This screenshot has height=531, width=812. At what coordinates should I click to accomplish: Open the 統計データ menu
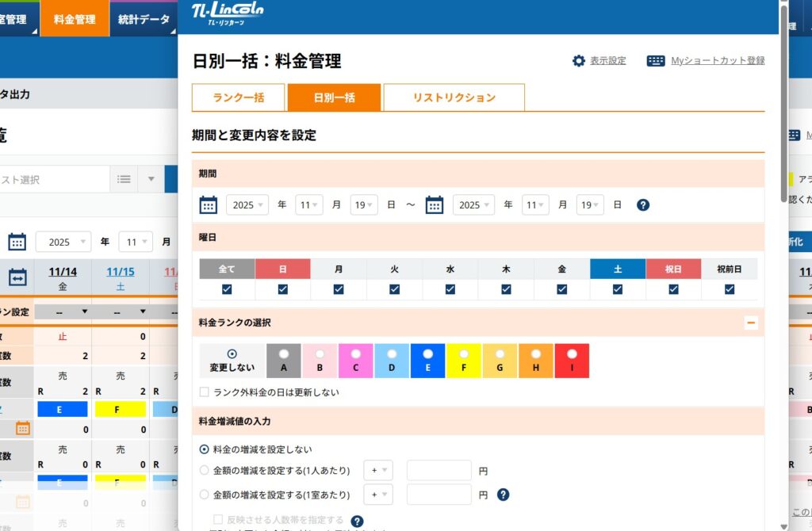(143, 19)
